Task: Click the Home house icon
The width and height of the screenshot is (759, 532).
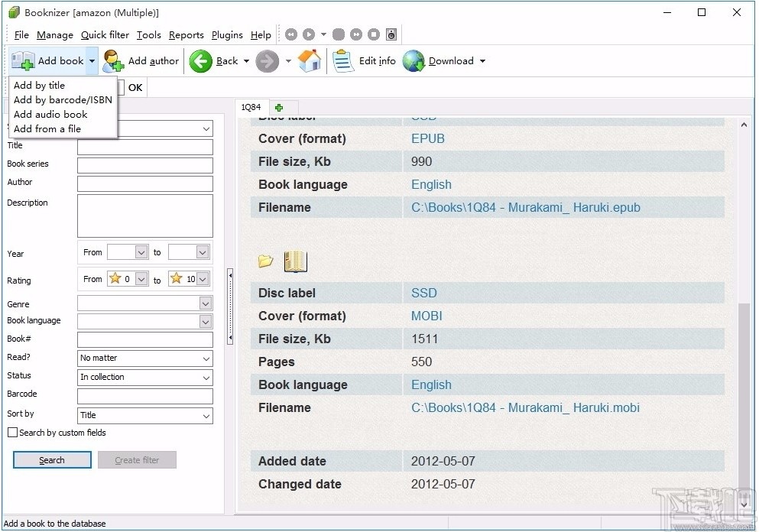Action: tap(310, 61)
